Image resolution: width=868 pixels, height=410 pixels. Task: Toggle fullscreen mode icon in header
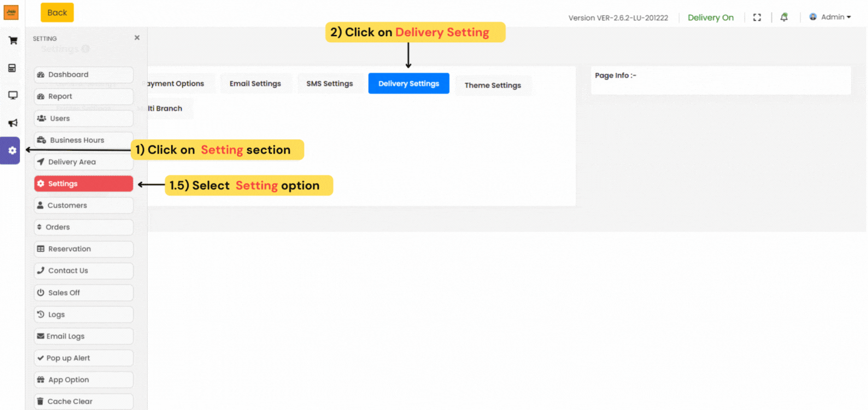coord(757,17)
